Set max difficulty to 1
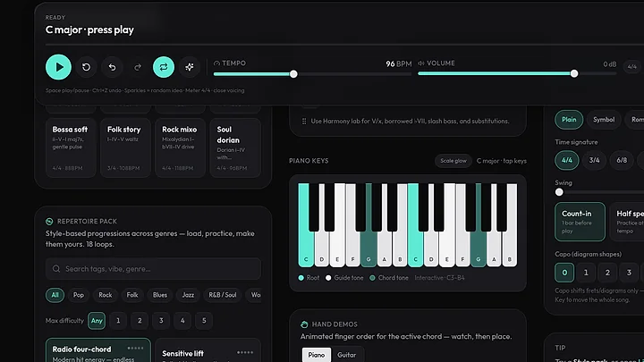 118,321
